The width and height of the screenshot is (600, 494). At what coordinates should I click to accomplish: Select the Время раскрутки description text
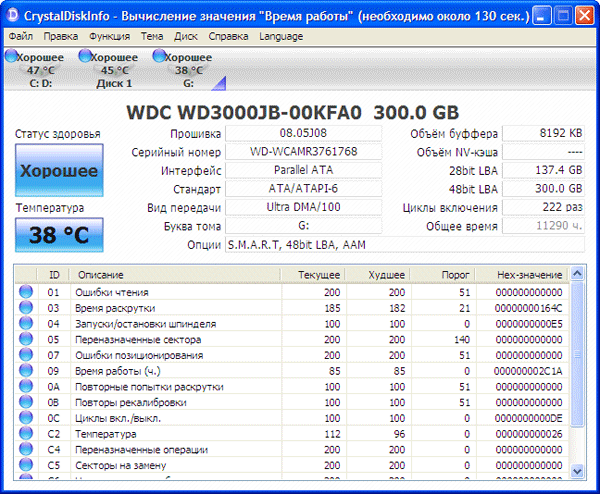tap(115, 308)
